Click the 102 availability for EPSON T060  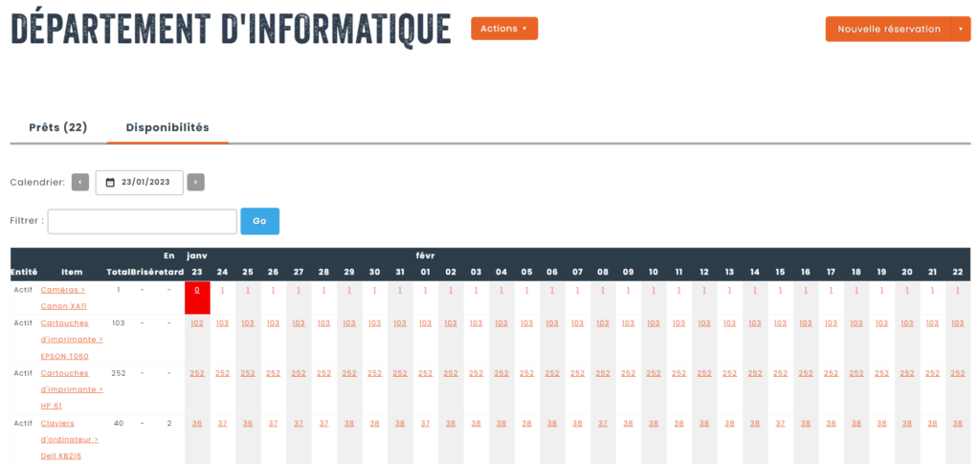point(197,323)
